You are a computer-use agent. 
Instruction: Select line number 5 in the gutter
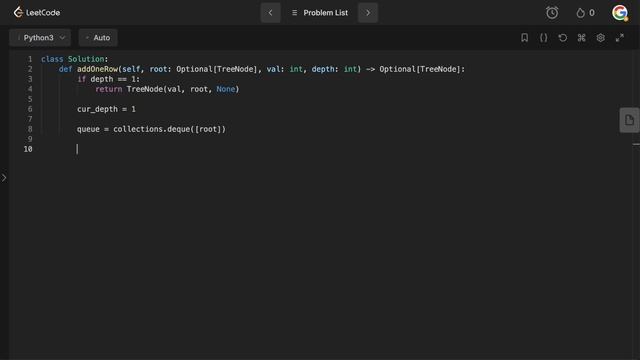pyautogui.click(x=30, y=99)
